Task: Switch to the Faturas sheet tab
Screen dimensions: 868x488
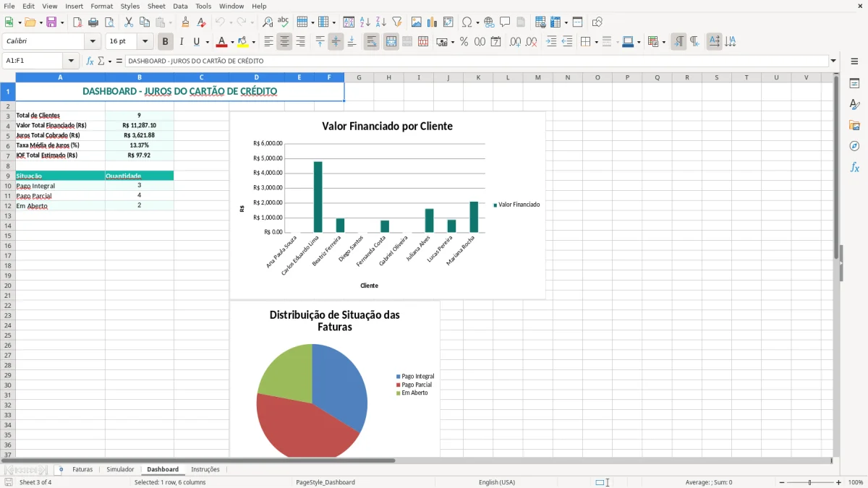Action: (82, 469)
